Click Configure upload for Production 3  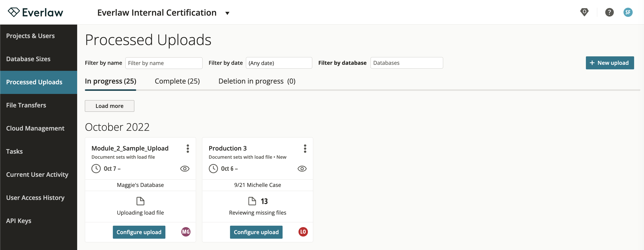pyautogui.click(x=256, y=232)
